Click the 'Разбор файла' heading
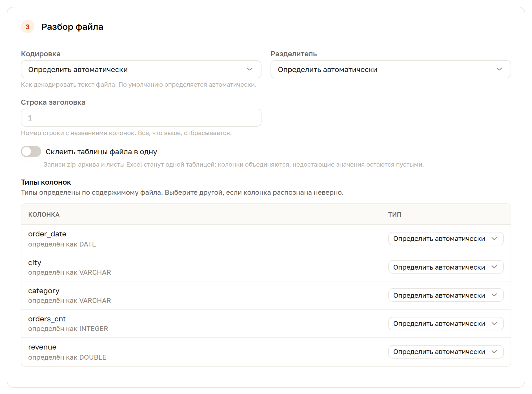Image resolution: width=532 pixels, height=394 pixels. tap(72, 27)
